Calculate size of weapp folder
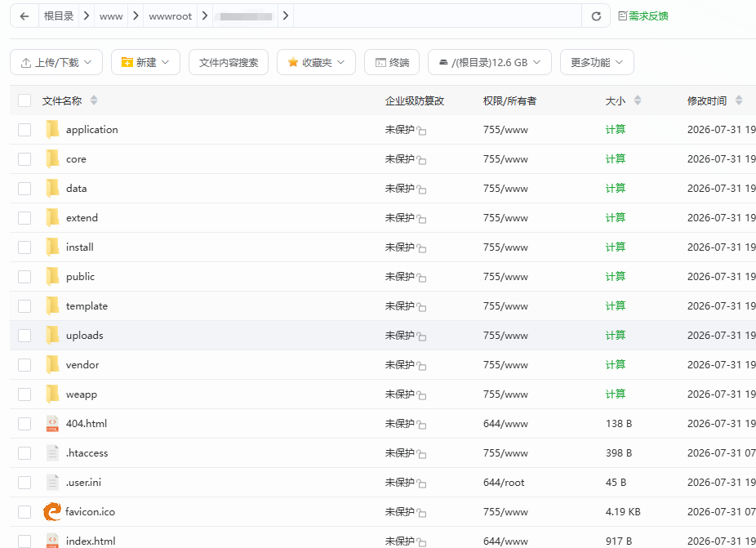756x548 pixels. 616,394
